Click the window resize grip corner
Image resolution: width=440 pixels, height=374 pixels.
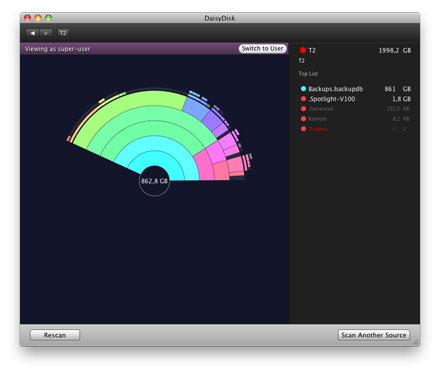[416, 342]
